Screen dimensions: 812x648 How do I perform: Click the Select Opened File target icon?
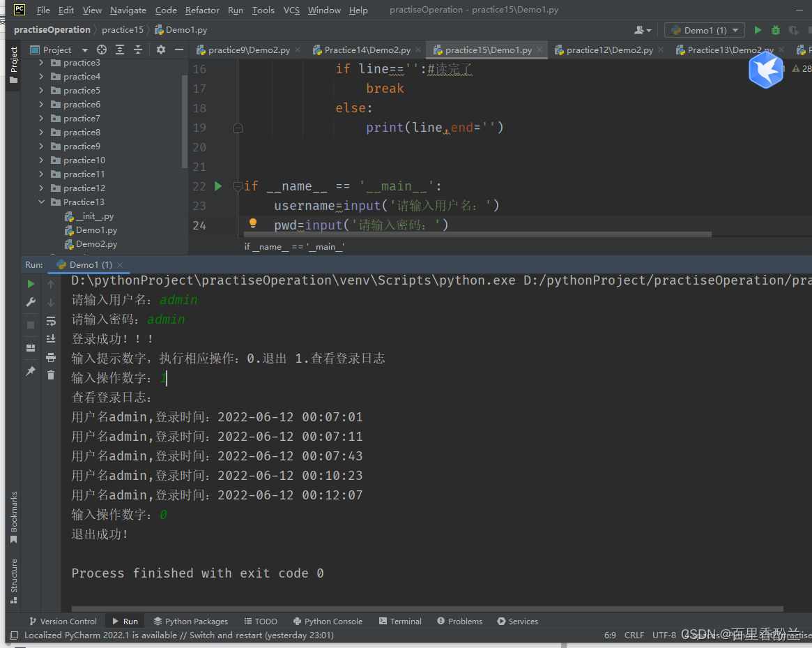102,50
